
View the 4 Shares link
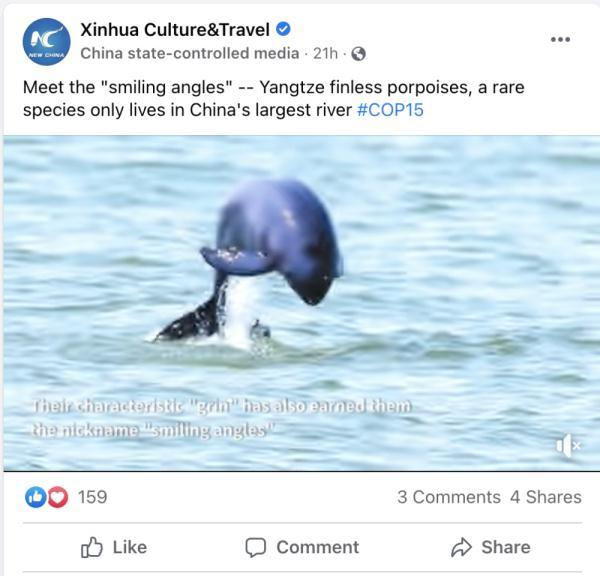(546, 497)
